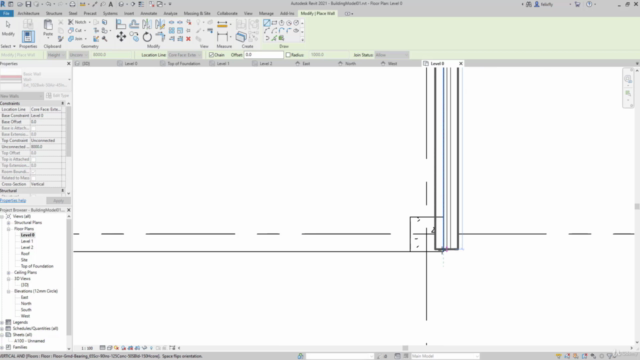Switch to the Annotate ribbon tab
640x360 pixels.
coord(149,13)
